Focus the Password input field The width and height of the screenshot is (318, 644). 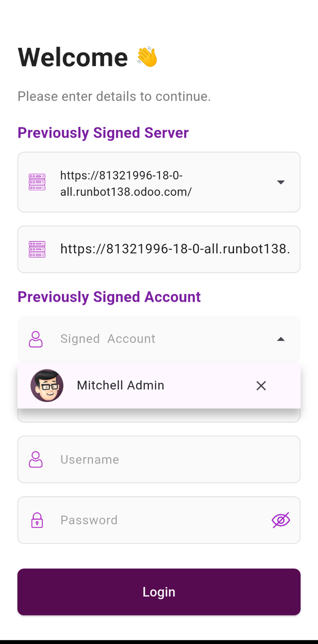(x=159, y=520)
